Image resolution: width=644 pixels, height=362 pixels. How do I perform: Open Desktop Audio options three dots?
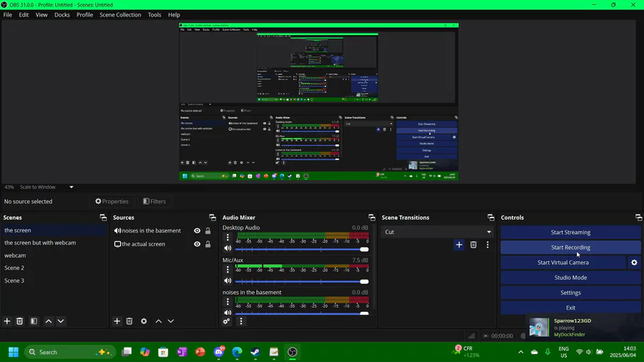[x=228, y=238]
